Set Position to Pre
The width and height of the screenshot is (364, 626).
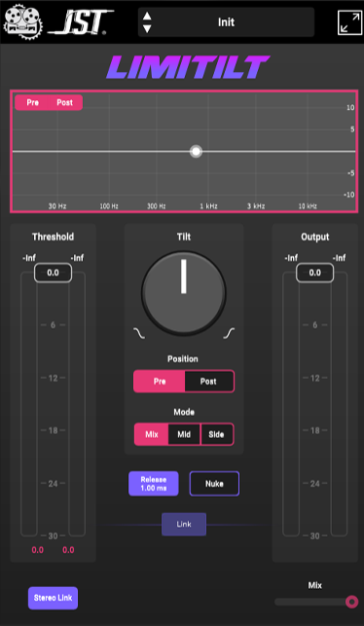tap(160, 382)
